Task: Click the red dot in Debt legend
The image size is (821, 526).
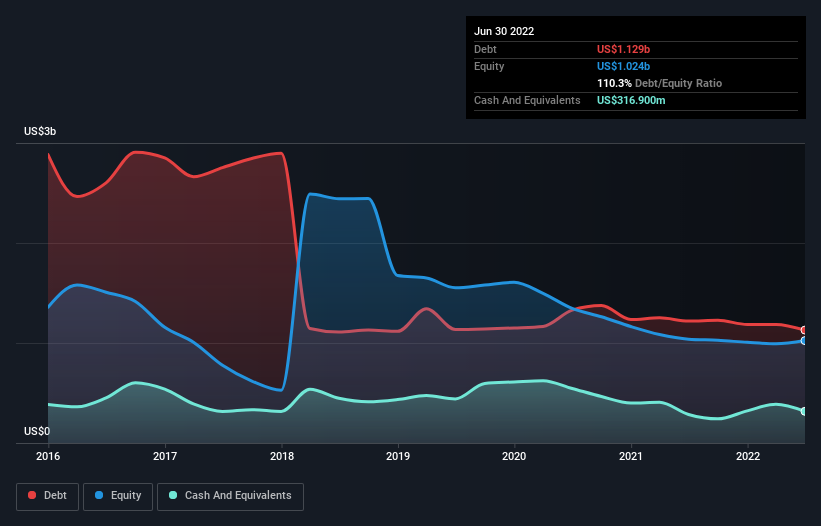Action: click(32, 495)
